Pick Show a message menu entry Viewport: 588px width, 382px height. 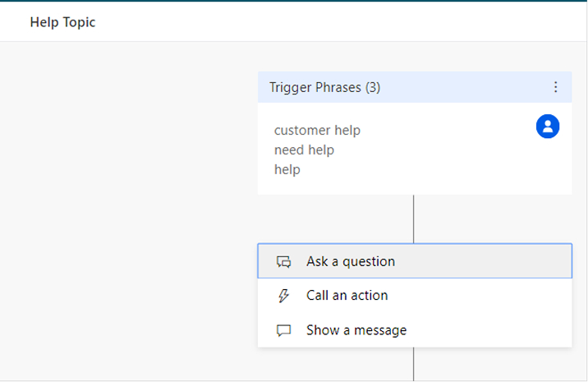pyautogui.click(x=415, y=330)
